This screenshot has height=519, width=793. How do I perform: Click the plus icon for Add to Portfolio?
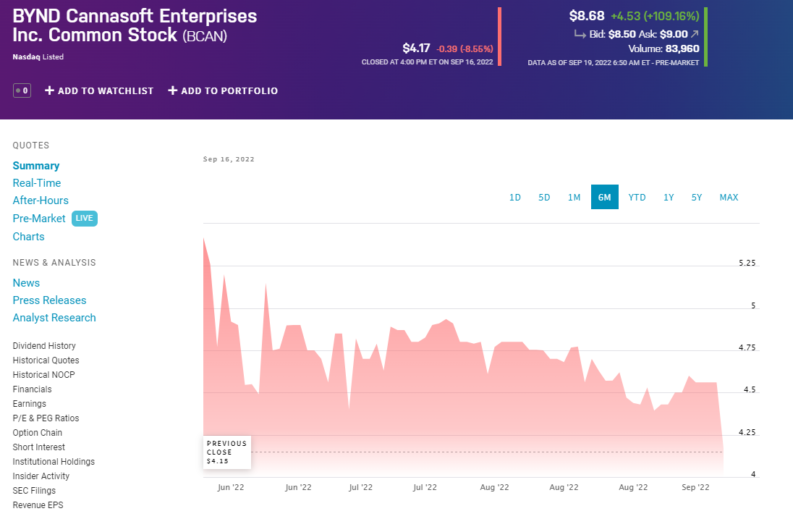click(172, 91)
